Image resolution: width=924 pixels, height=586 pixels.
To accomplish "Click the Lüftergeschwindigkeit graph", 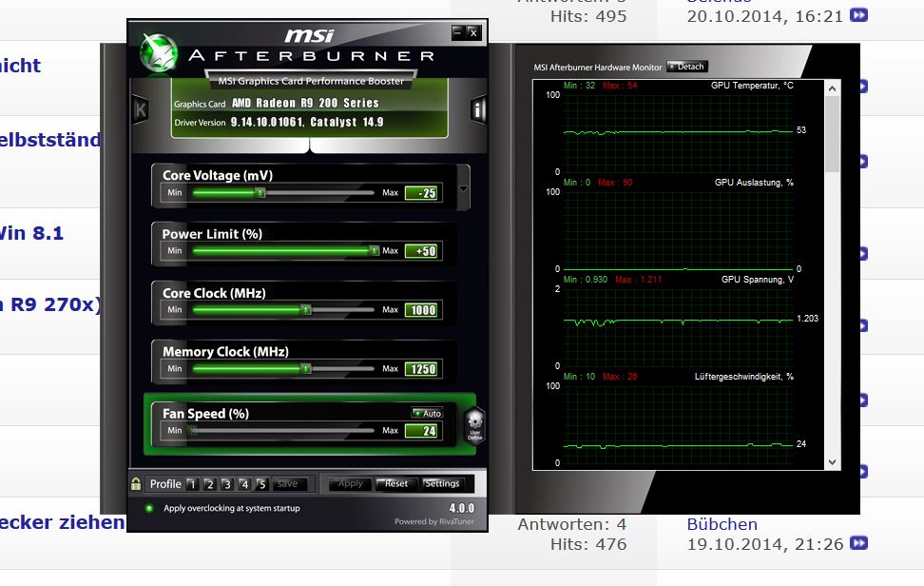I will [679, 424].
